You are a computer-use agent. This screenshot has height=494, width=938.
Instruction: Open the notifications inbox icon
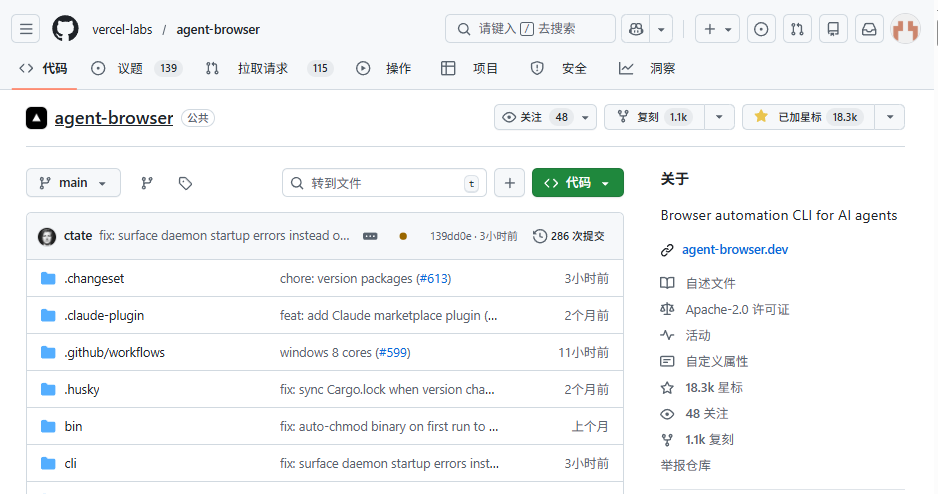pos(869,29)
